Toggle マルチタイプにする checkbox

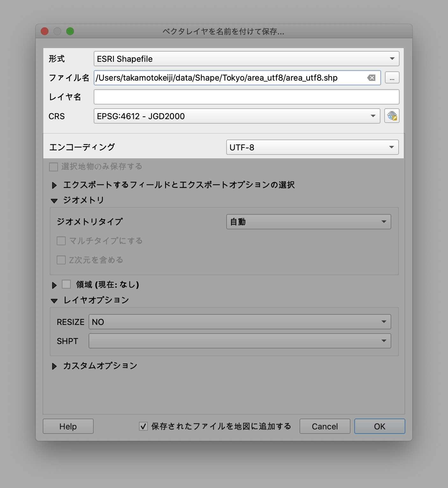[61, 241]
